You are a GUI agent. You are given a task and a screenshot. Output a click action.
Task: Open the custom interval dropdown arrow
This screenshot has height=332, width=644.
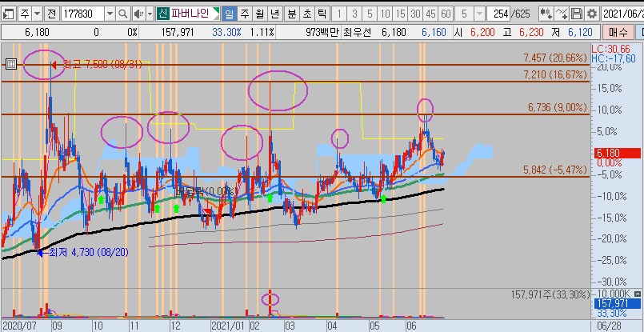pos(479,14)
